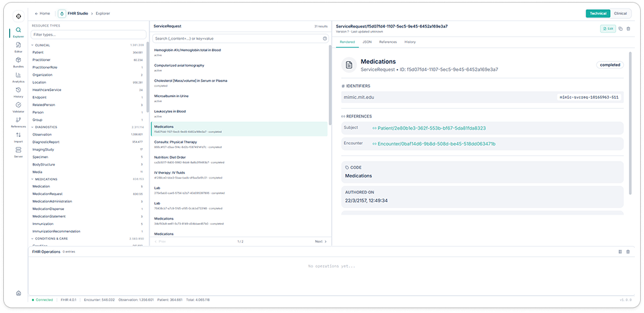Open Cholesterol in Serum or Plasma result
Viewport: 644px width, 313px height.
[x=239, y=83]
